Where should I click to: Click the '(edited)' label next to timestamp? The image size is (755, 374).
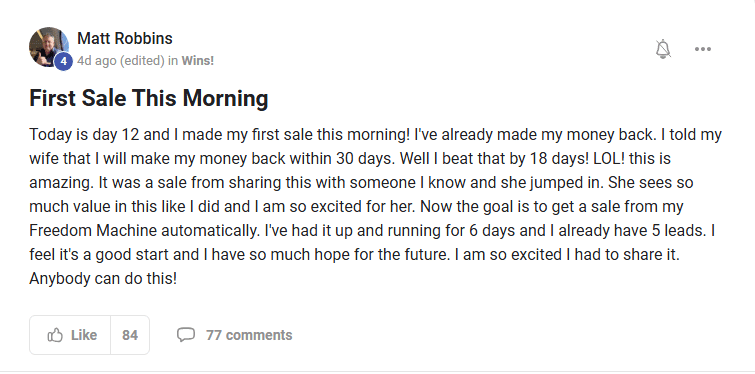click(x=142, y=61)
